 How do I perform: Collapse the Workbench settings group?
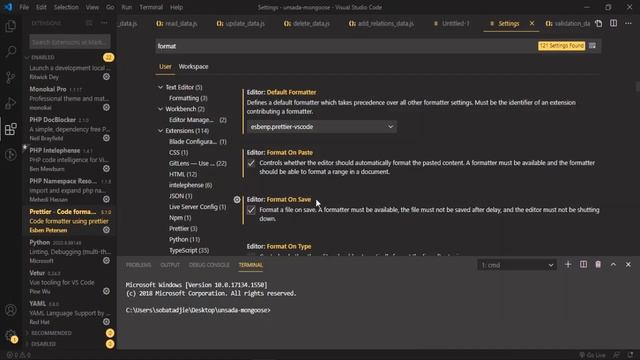(x=160, y=109)
